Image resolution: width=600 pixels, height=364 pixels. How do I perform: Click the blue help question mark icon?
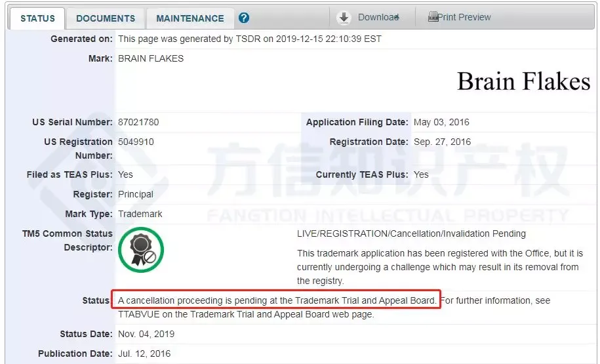click(244, 18)
